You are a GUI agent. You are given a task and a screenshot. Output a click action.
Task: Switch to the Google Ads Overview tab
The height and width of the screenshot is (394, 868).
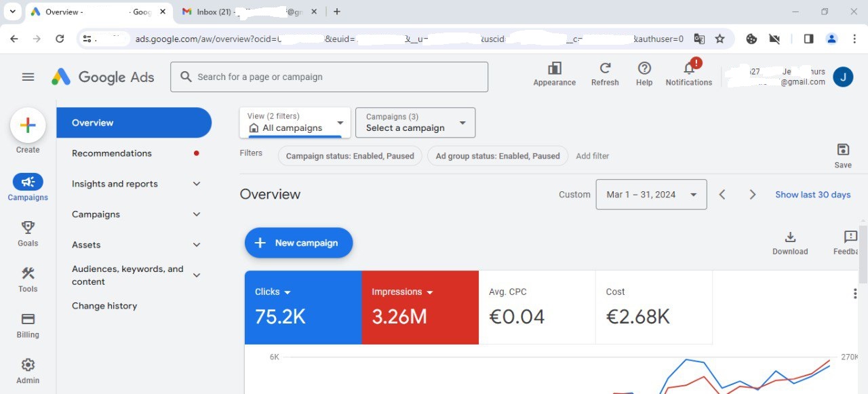[x=98, y=12]
